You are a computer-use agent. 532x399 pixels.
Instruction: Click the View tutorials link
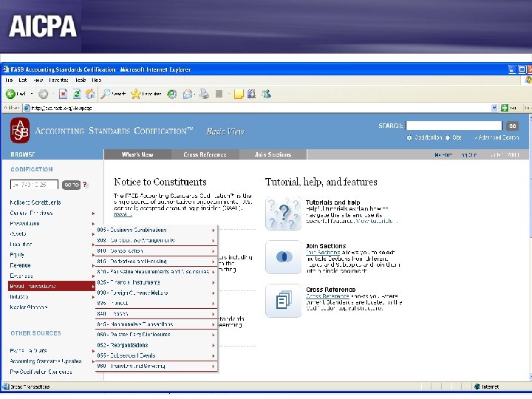coord(377,221)
